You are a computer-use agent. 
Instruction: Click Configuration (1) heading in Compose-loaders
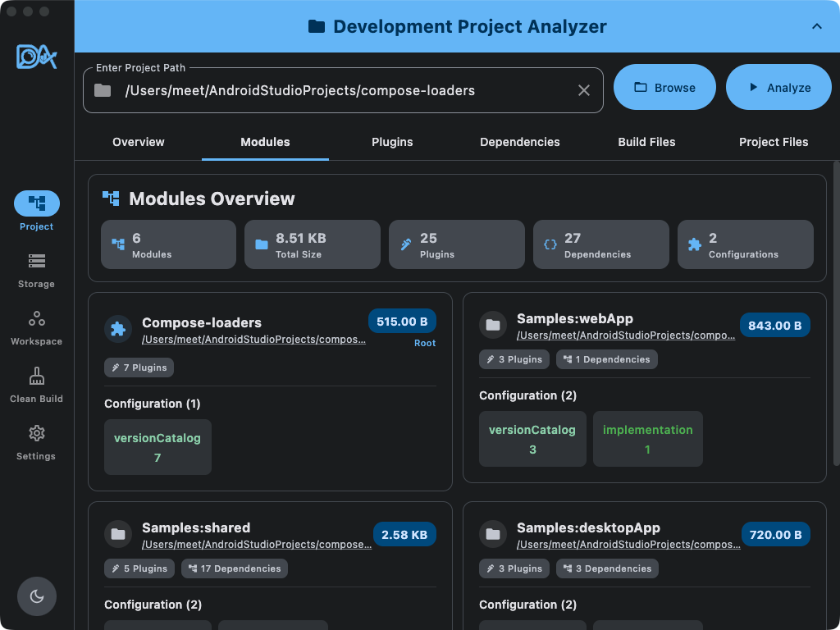[152, 404]
